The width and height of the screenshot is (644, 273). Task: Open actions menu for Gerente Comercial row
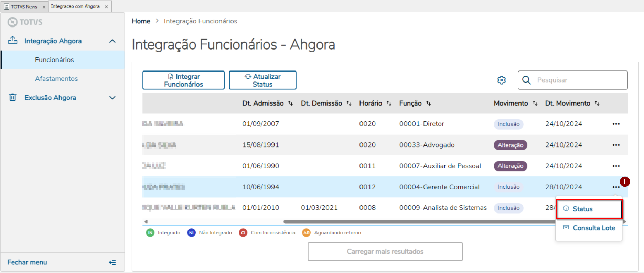[616, 187]
